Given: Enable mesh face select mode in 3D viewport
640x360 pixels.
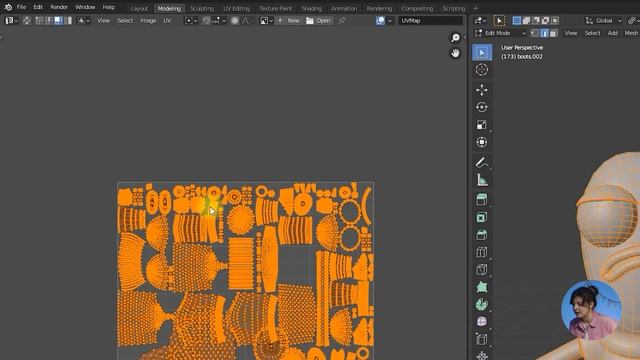Looking at the screenshot, I should (x=553, y=33).
